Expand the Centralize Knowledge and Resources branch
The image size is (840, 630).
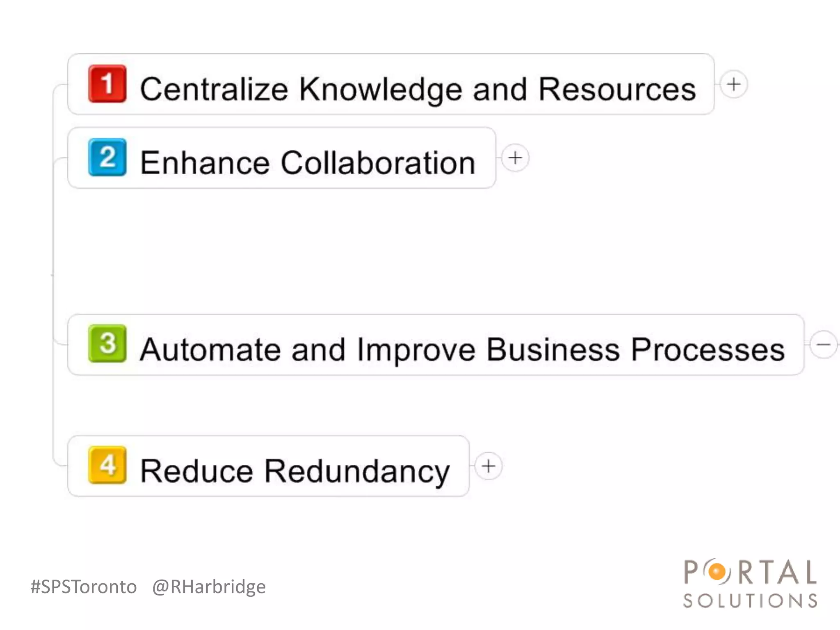pos(734,84)
